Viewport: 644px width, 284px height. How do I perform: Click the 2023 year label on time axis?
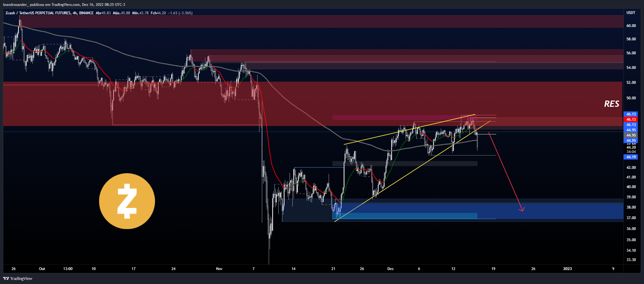568,269
